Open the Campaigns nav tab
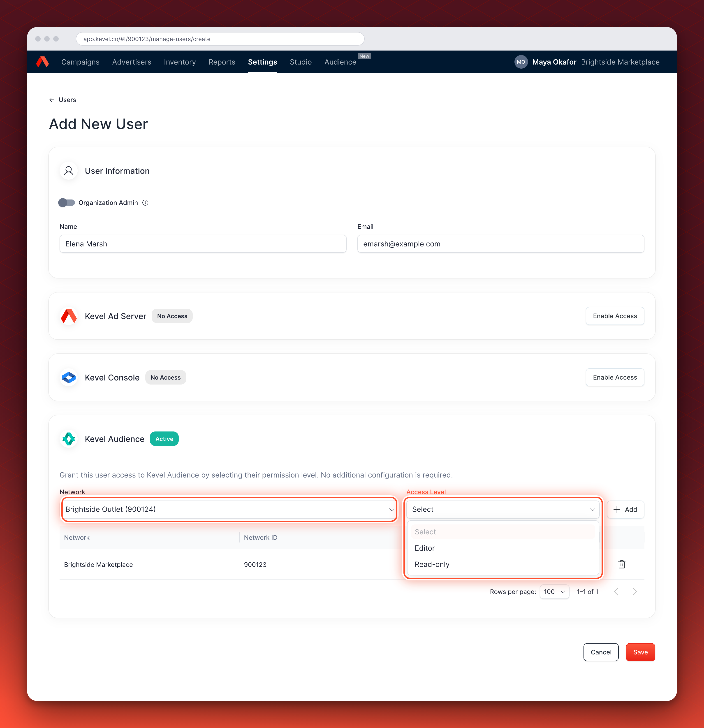Viewport: 704px width, 728px height. (80, 62)
